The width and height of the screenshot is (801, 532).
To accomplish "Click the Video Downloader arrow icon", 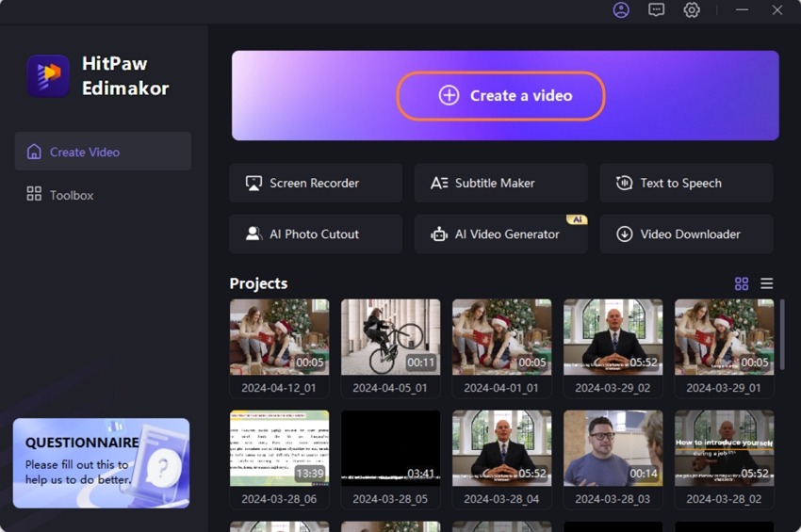I will tap(624, 234).
